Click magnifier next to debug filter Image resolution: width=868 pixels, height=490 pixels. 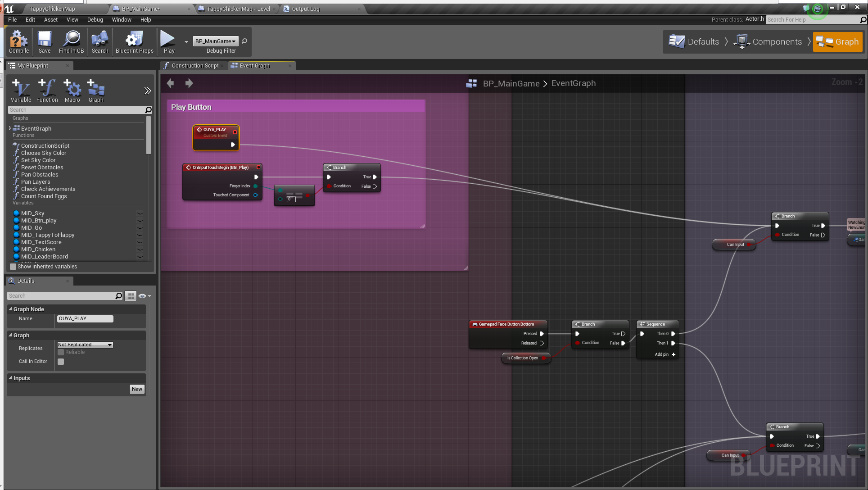click(244, 41)
